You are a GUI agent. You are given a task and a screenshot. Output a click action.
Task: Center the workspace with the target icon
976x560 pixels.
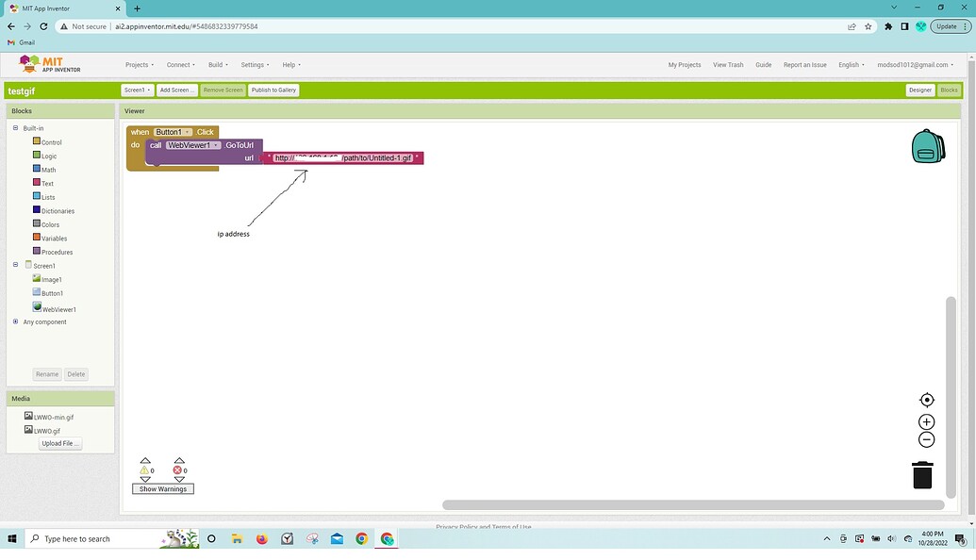coord(926,400)
